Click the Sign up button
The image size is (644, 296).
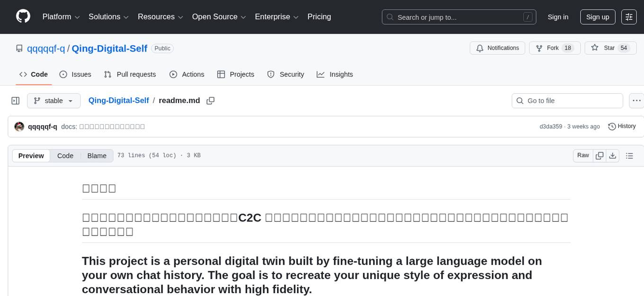pyautogui.click(x=598, y=17)
